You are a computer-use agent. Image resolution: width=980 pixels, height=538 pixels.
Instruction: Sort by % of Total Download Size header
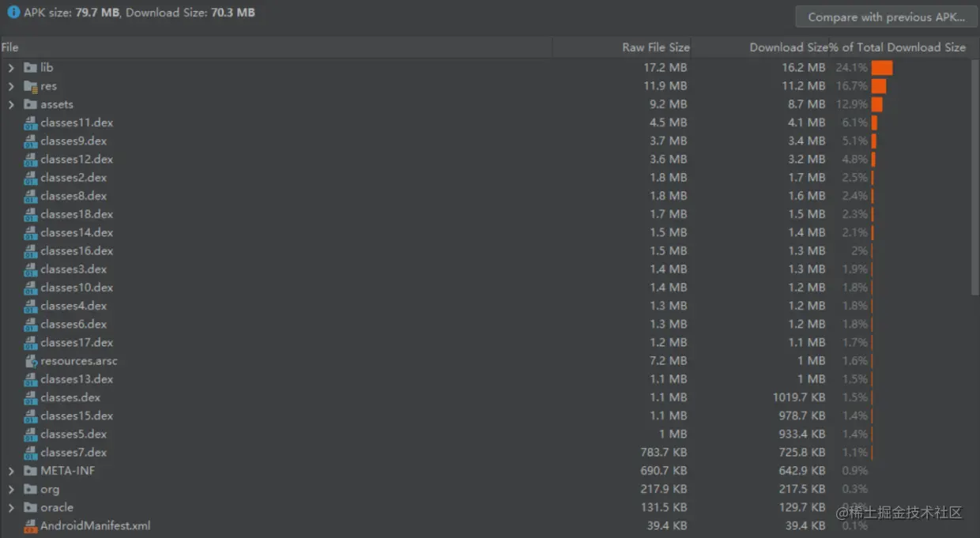coord(897,47)
